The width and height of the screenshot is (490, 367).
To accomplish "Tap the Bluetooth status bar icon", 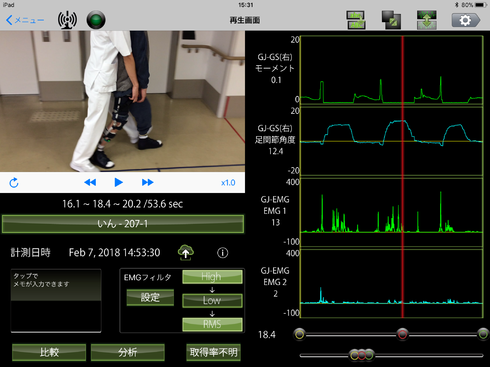I will coord(457,5).
